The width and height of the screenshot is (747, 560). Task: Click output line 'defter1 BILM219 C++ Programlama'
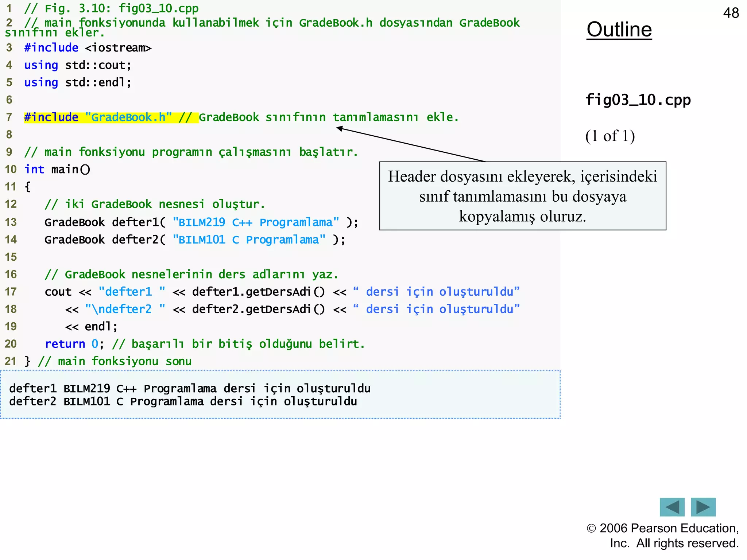(x=190, y=389)
